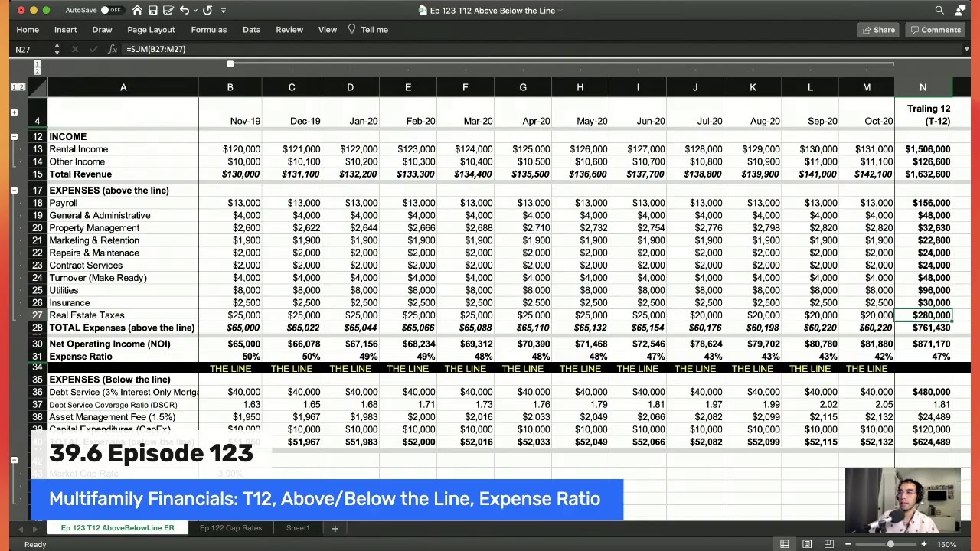Viewport: 980px width, 551px height.
Task: Expand the formula bar with right-side chevron
Action: point(966,49)
